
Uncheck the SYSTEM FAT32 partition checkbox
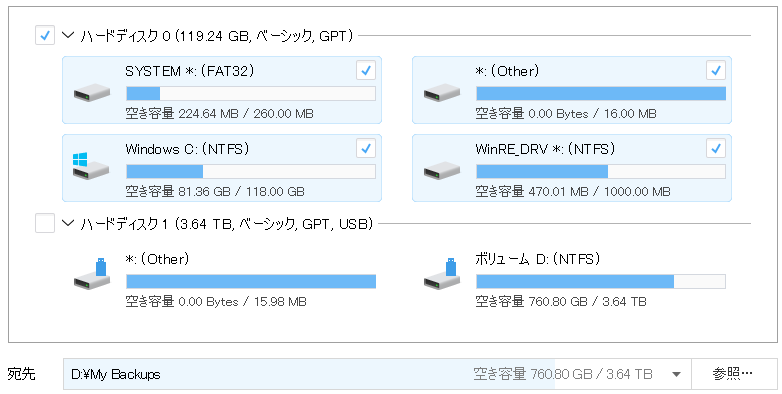click(366, 70)
